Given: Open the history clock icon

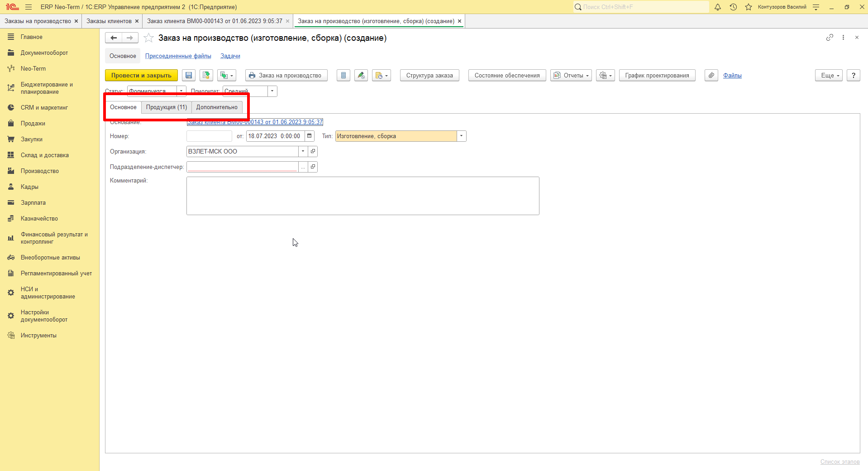Looking at the screenshot, I should coord(733,7).
